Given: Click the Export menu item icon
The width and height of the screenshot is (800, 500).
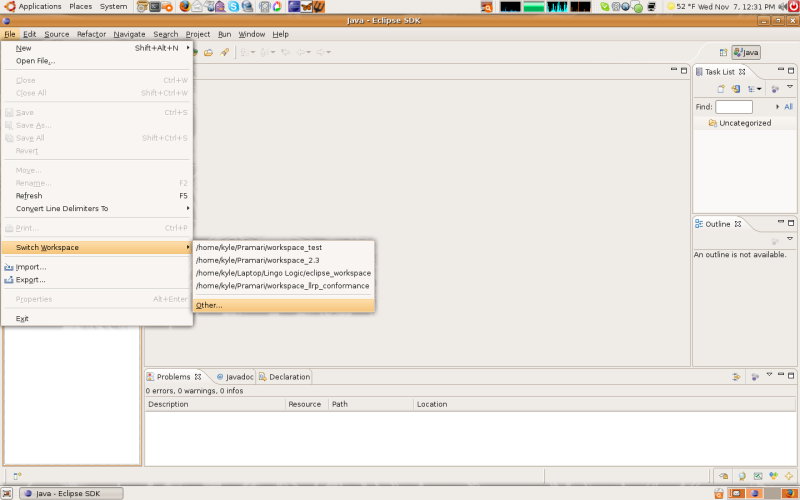Looking at the screenshot, I should pos(9,280).
